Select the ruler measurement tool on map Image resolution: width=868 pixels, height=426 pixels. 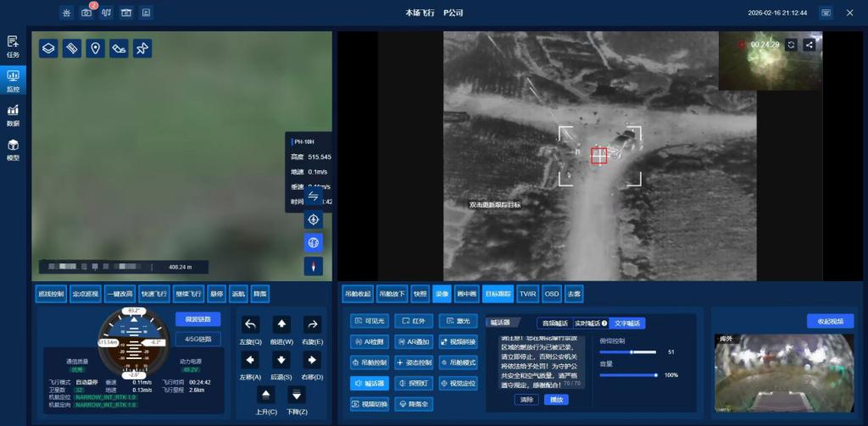(73, 48)
